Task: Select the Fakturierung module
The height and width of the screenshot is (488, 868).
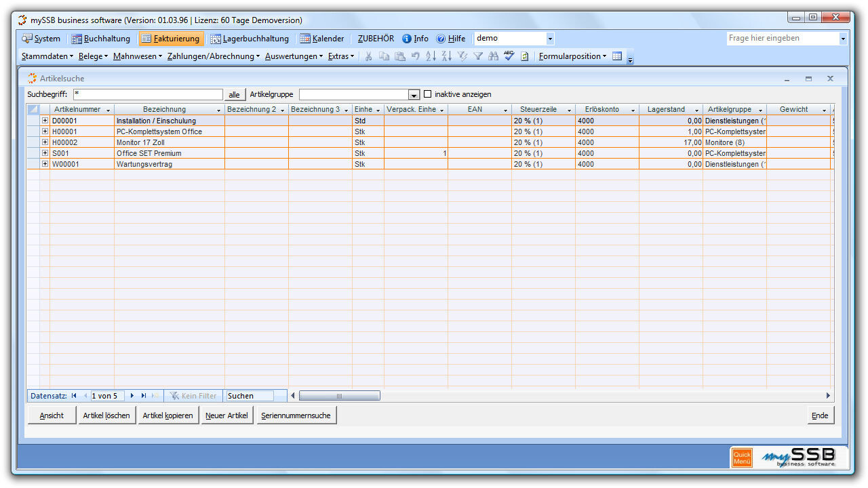Action: pos(171,39)
